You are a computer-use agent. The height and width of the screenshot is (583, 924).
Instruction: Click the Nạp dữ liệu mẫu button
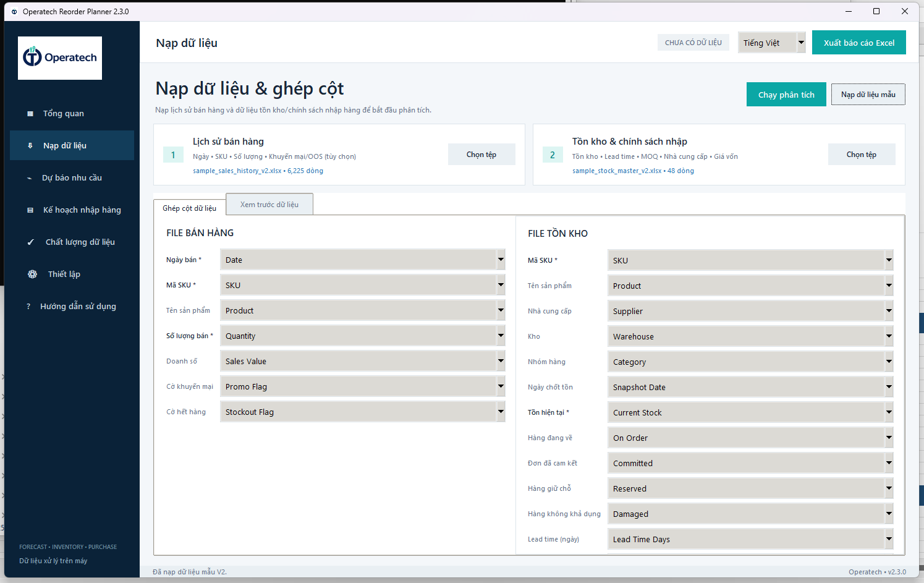pos(868,95)
